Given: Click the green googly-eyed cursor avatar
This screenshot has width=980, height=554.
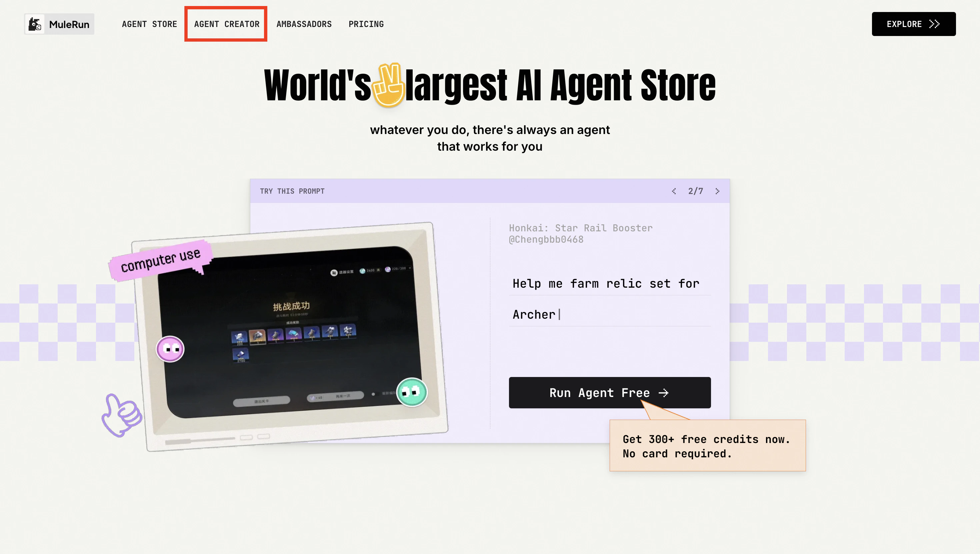Looking at the screenshot, I should coord(412,392).
